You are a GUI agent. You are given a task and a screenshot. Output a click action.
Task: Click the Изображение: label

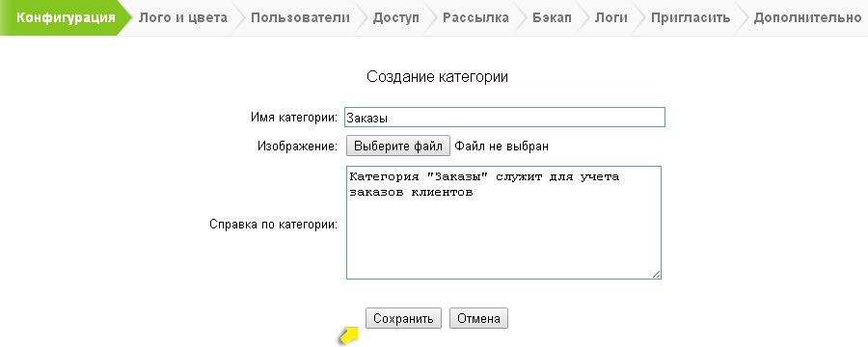[x=297, y=147]
